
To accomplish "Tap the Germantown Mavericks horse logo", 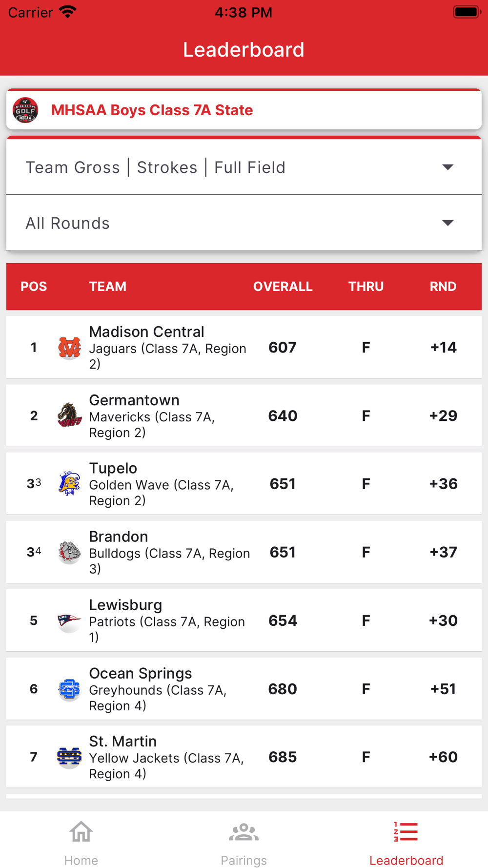I will click(x=69, y=415).
